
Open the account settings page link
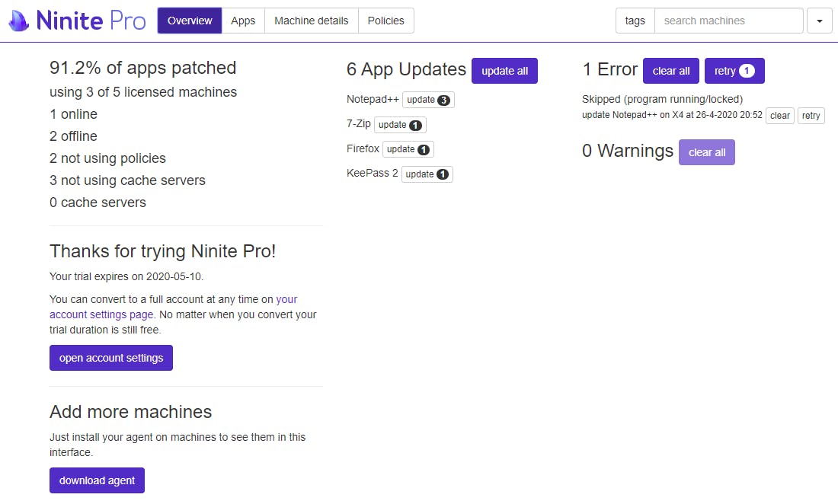101,314
